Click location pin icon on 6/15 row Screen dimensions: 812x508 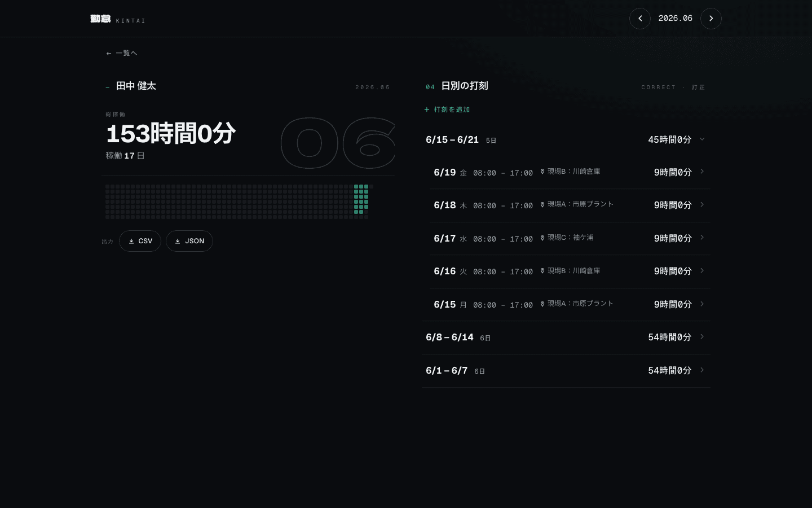[x=542, y=304]
